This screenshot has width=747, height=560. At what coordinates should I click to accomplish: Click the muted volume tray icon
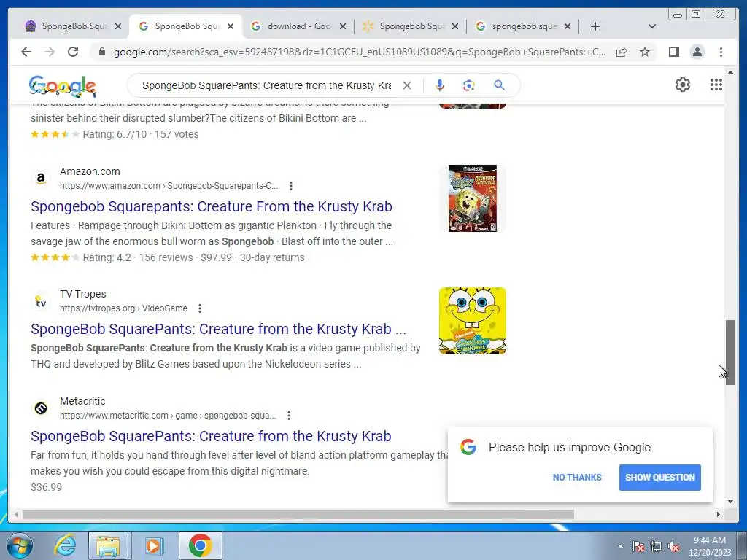[673, 546]
